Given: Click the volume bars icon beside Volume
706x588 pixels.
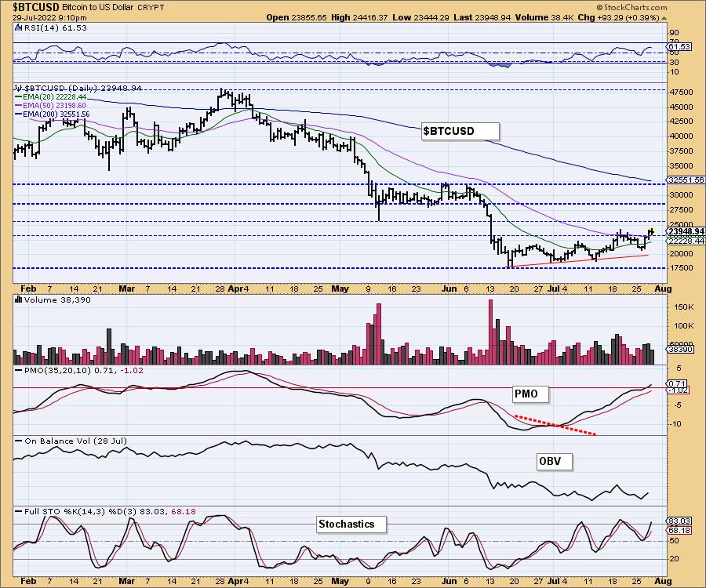Looking at the screenshot, I should pyautogui.click(x=19, y=299).
